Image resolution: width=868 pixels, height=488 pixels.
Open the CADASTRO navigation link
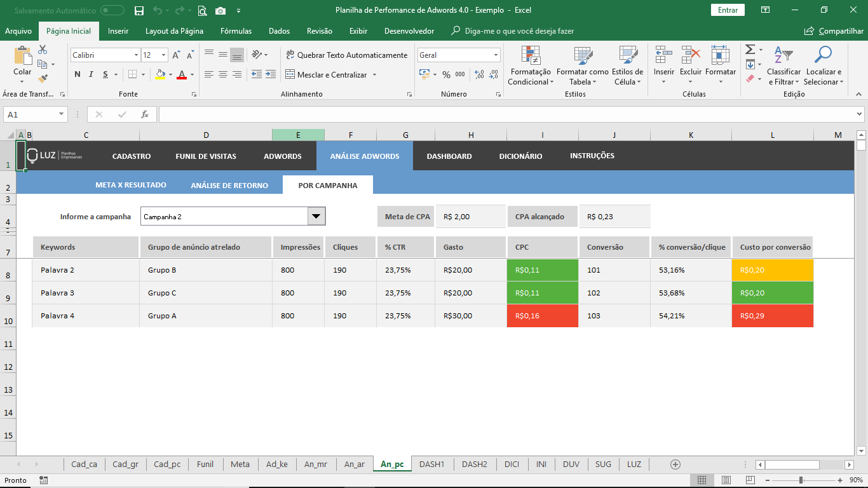132,156
